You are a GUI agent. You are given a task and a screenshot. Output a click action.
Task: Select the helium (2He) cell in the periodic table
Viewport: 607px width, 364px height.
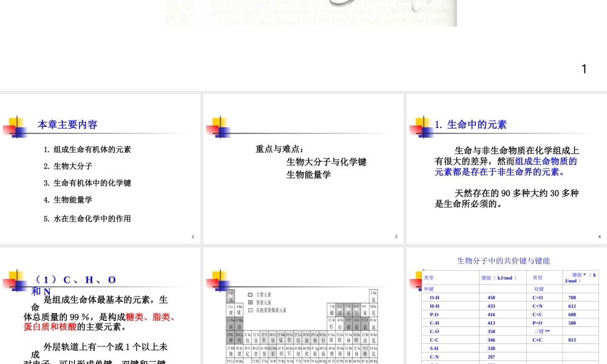pos(375,295)
